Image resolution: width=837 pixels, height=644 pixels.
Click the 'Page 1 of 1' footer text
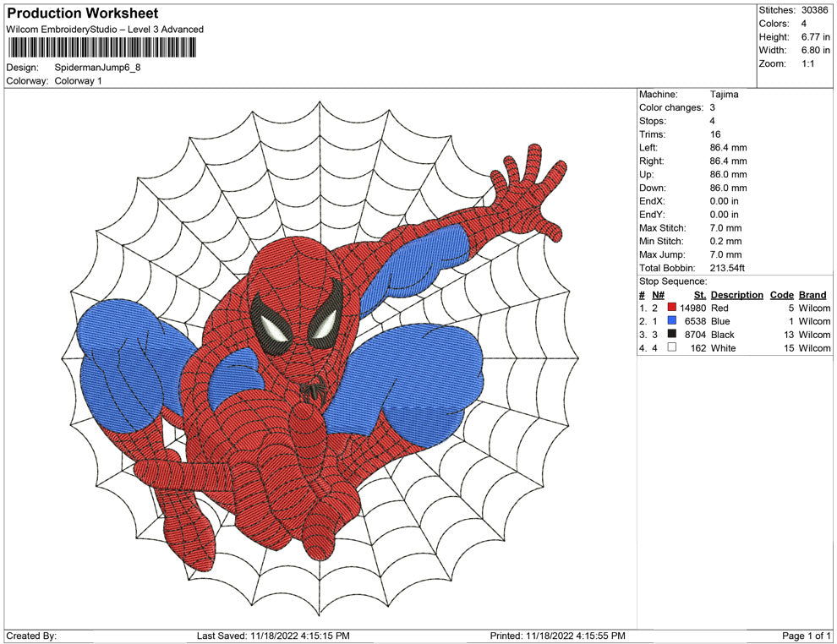806,636
